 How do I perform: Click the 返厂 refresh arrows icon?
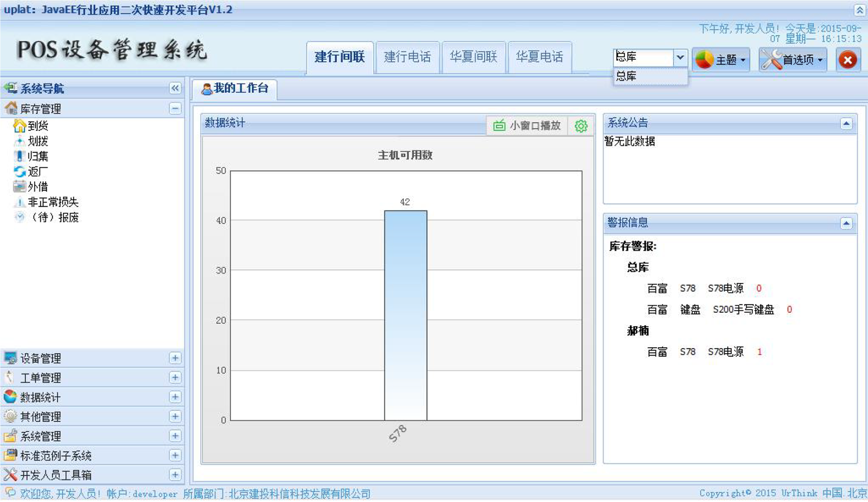[x=20, y=171]
